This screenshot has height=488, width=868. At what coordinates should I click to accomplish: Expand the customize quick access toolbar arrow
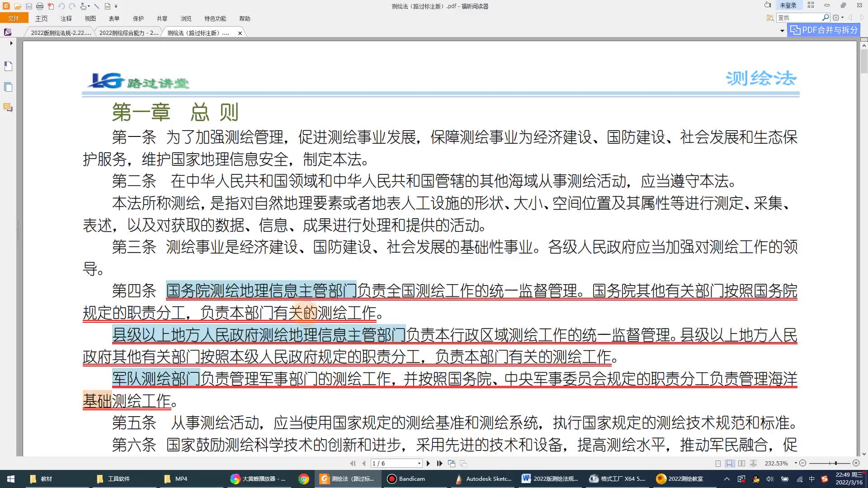click(116, 6)
